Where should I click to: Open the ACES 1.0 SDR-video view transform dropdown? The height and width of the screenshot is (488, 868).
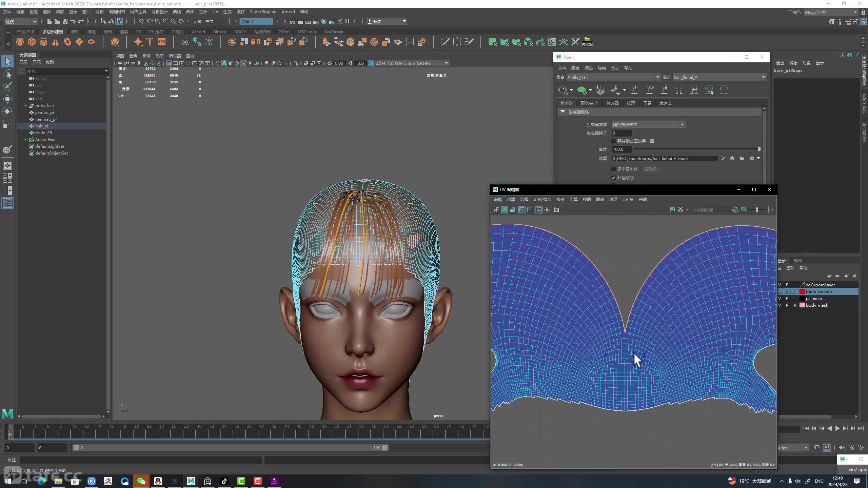pos(412,63)
